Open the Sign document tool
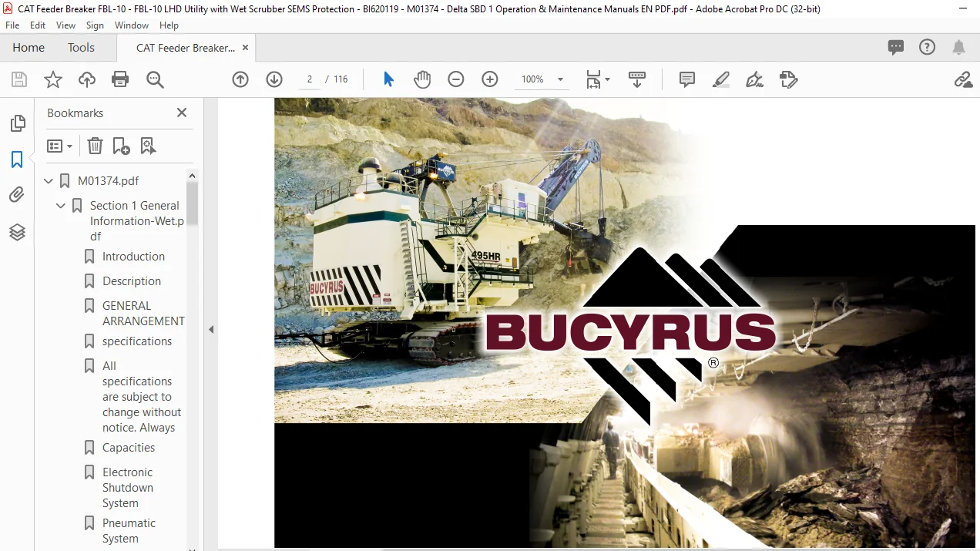This screenshot has width=980, height=551. point(755,79)
